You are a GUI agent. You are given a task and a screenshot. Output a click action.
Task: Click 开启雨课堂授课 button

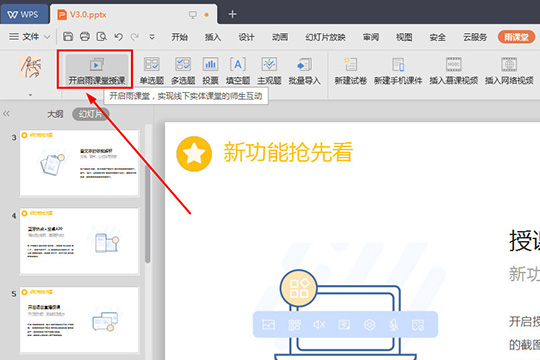[x=96, y=70]
